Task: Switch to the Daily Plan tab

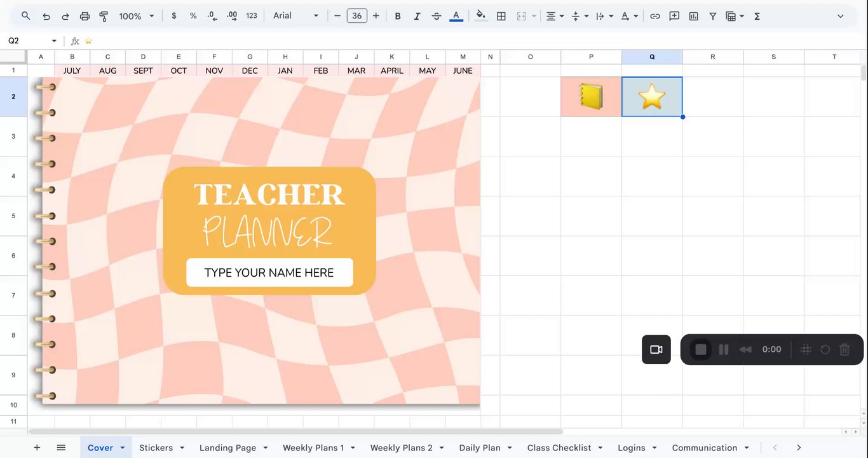Action: (480, 448)
